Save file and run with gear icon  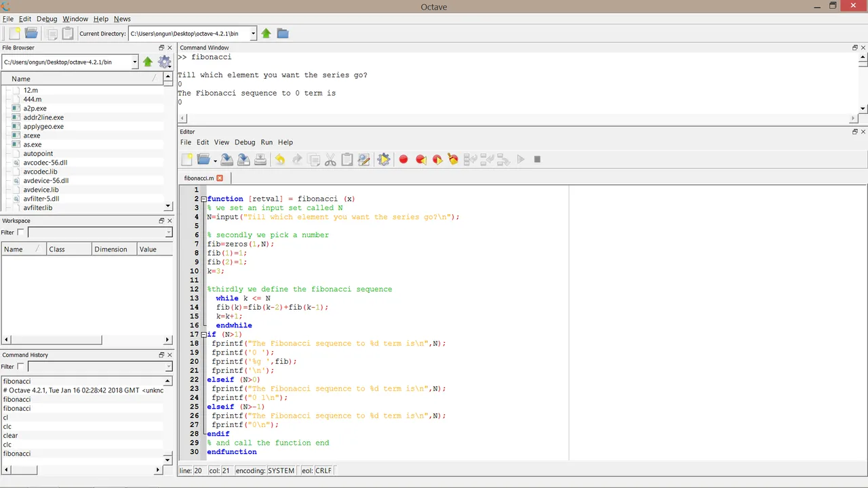(x=384, y=159)
